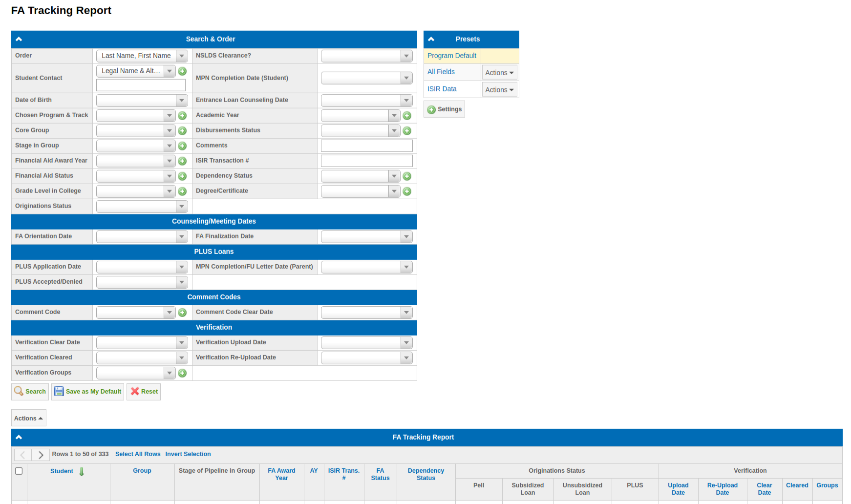851x504 pixels.
Task: Click the green plus beside Core Group
Action: 182,131
